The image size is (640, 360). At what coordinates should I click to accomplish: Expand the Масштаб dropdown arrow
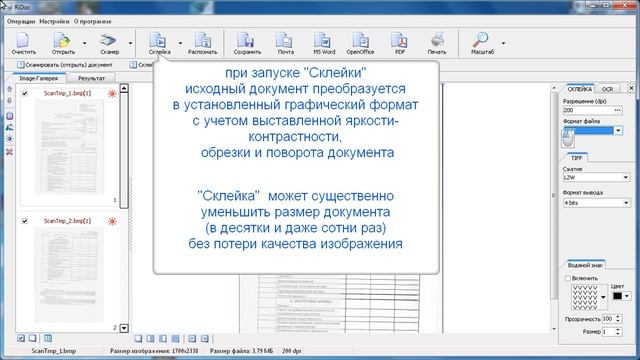(503, 43)
